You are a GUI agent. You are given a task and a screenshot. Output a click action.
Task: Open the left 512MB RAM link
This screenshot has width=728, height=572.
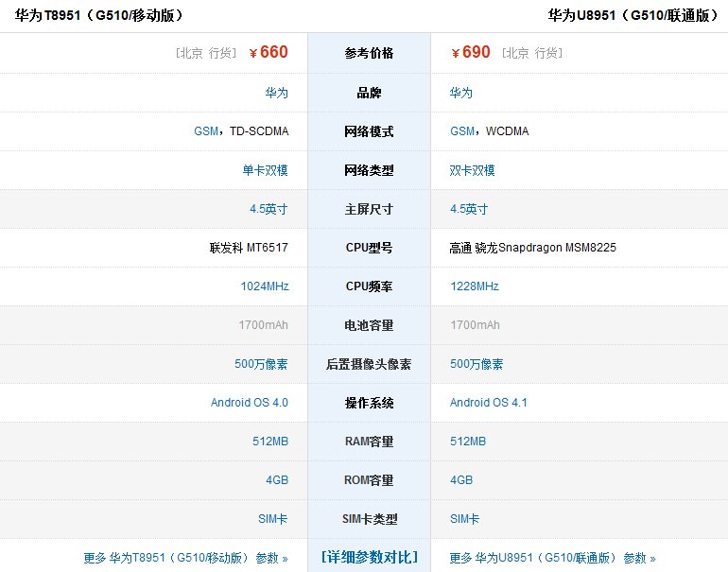[x=270, y=442]
